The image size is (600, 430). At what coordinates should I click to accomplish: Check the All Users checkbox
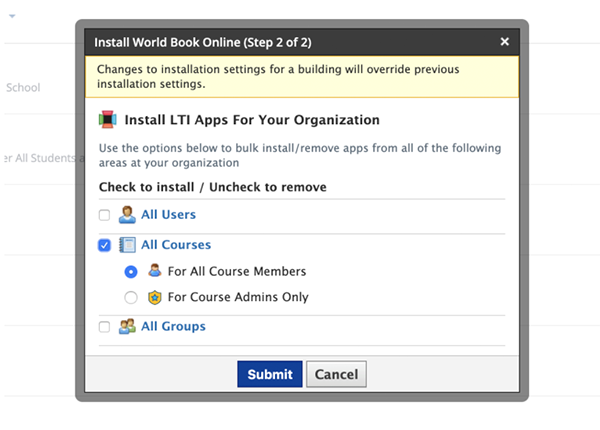pos(104,215)
